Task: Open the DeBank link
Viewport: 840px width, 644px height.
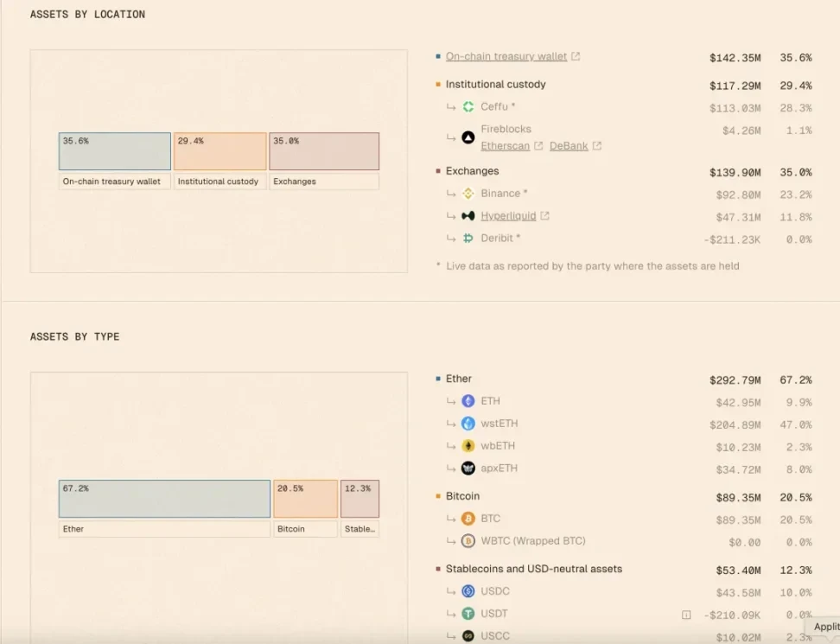Action: 569,146
